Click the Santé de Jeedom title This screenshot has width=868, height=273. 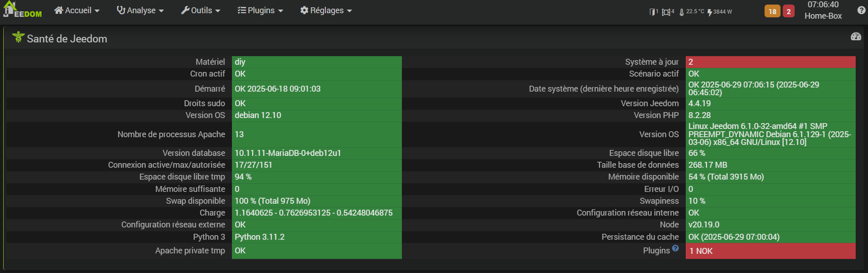pos(67,39)
